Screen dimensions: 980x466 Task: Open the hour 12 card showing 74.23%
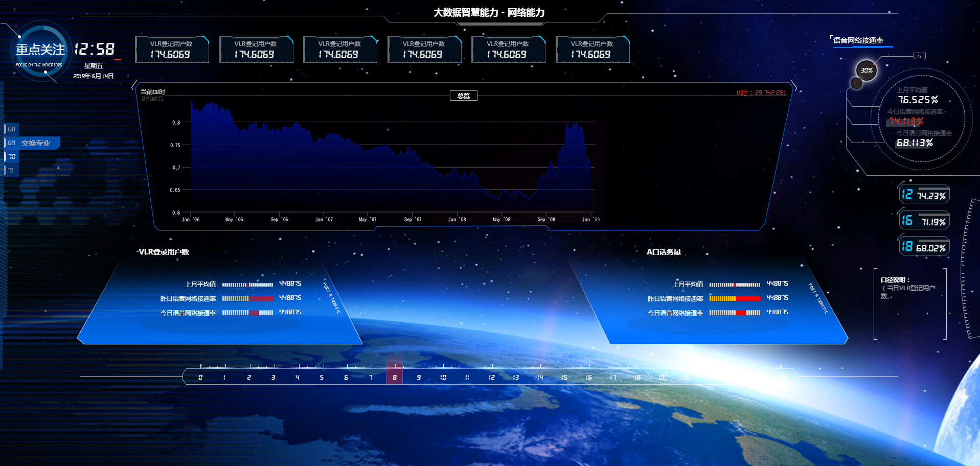point(924,195)
